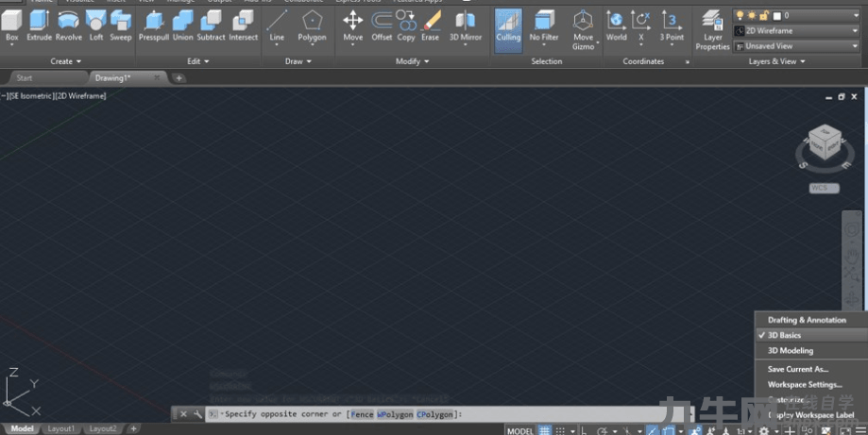Toggle Ortho mode in status bar
This screenshot has height=435, width=868.
[x=584, y=430]
